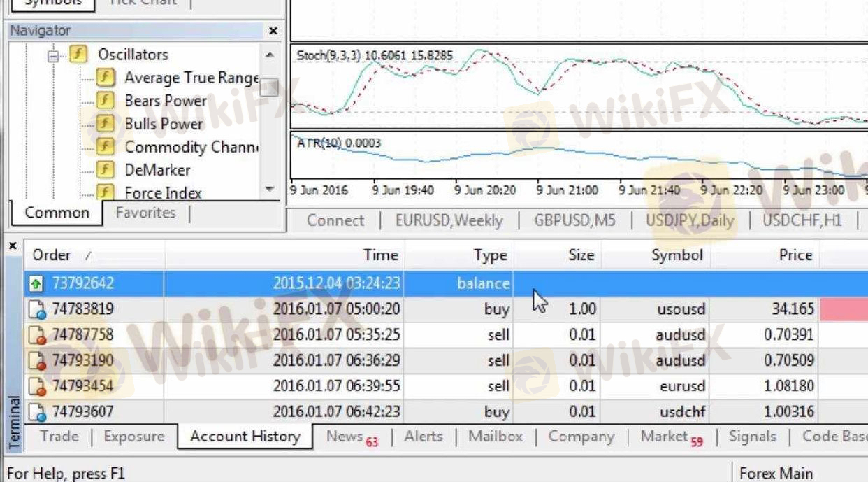Click the Force Index indicator icon
The height and width of the screenshot is (482, 868).
[x=106, y=192]
